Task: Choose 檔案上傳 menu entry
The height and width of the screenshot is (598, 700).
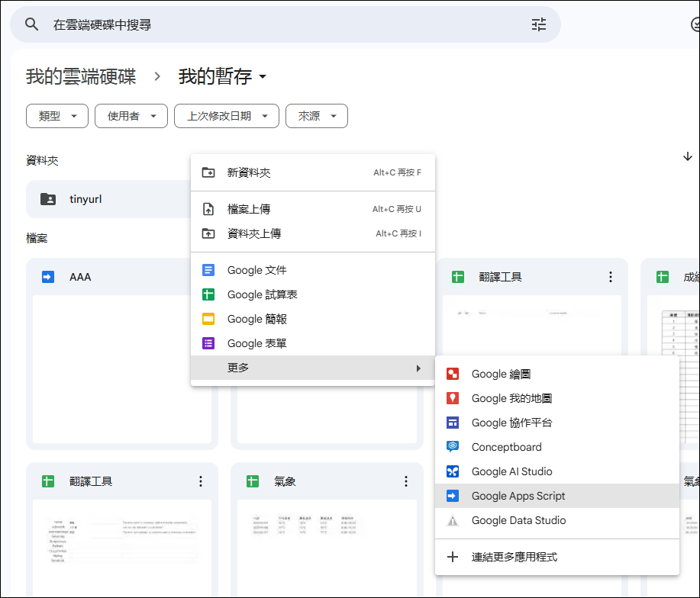Action: coord(312,209)
